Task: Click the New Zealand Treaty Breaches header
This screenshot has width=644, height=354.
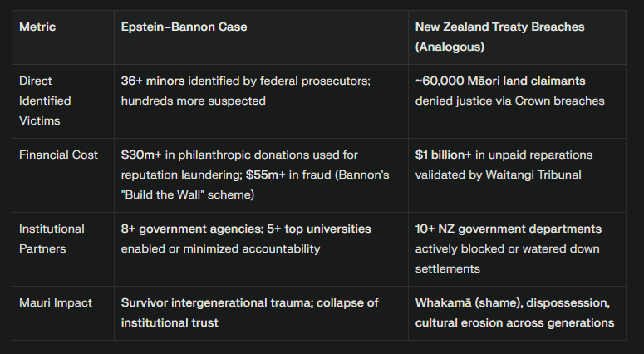Action: click(x=499, y=27)
